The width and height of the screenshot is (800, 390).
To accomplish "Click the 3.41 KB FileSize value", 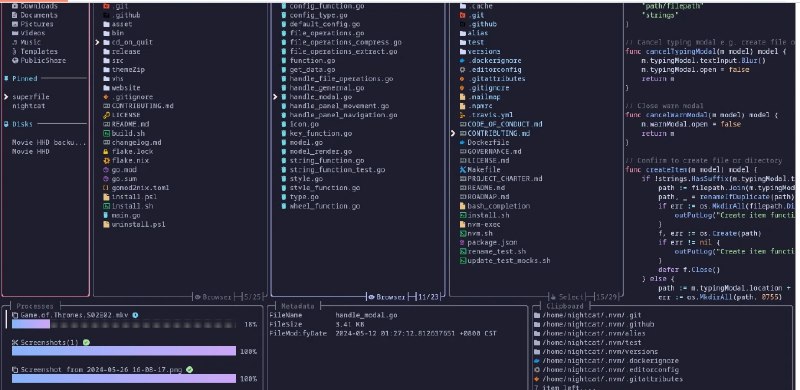I will tap(350, 325).
